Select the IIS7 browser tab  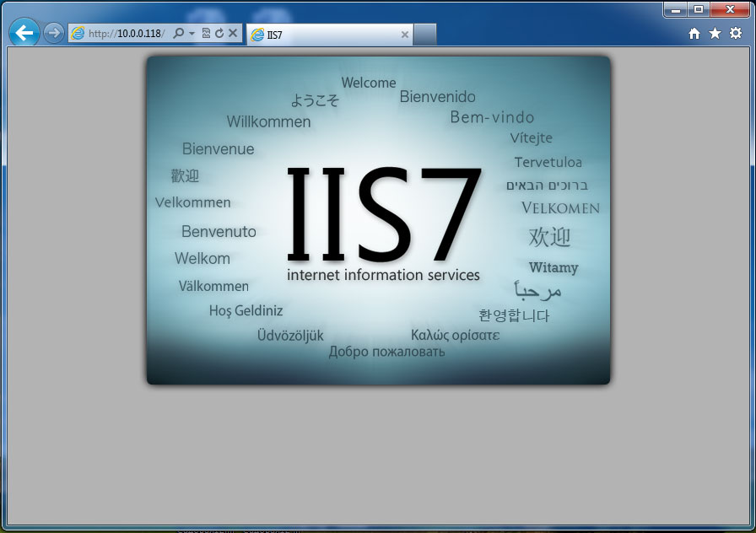tap(330, 35)
